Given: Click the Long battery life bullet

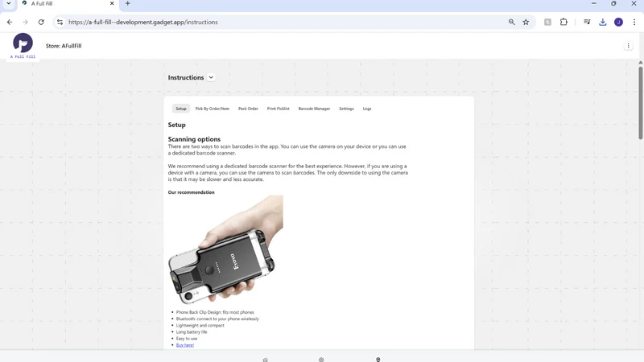Looking at the screenshot, I should [192, 332].
